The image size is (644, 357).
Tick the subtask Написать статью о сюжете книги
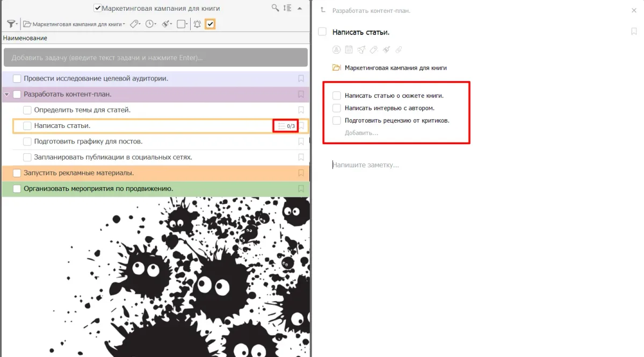tap(337, 96)
